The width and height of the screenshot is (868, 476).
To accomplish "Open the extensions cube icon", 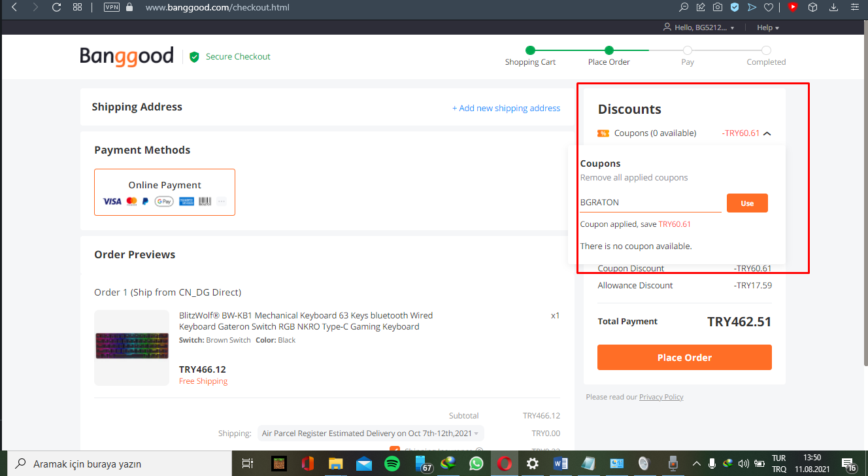I will pyautogui.click(x=813, y=8).
